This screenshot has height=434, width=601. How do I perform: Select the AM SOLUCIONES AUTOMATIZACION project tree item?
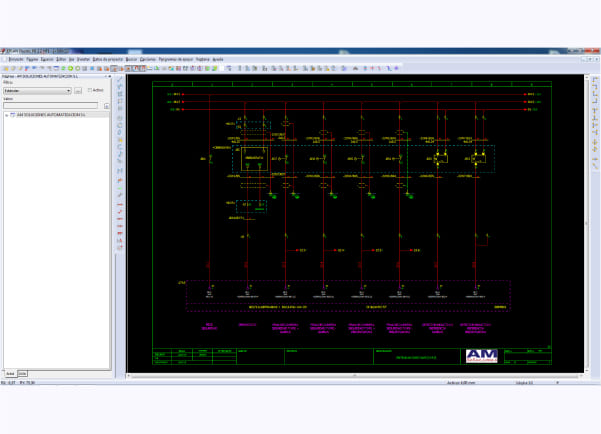(51, 115)
